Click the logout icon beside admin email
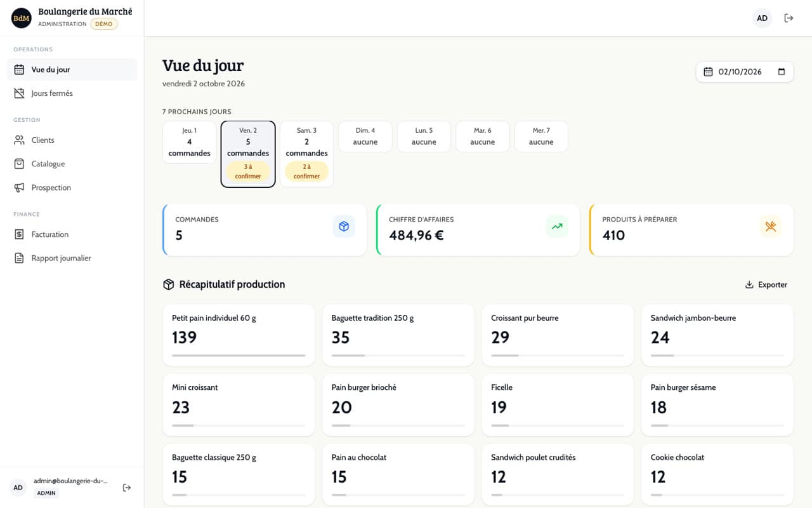This screenshot has width=812, height=508. (x=127, y=488)
